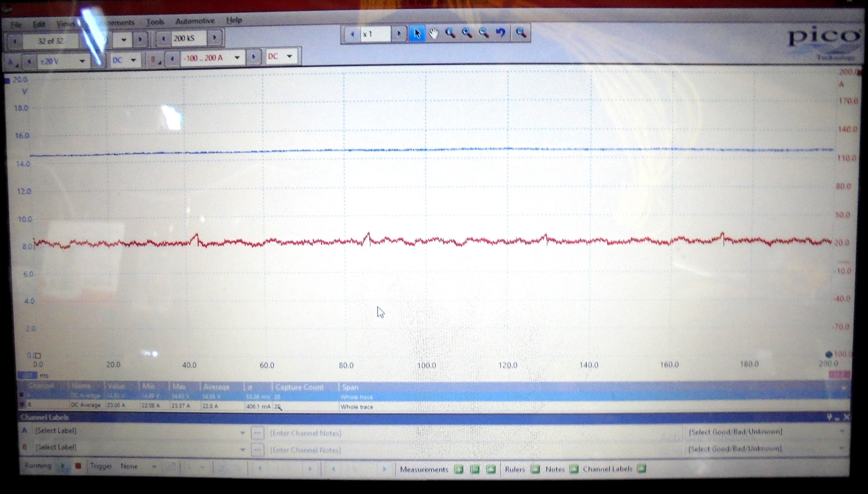Viewport: 868px width, 494px height.
Task: Select the arrow pointer tool
Action: tap(417, 34)
